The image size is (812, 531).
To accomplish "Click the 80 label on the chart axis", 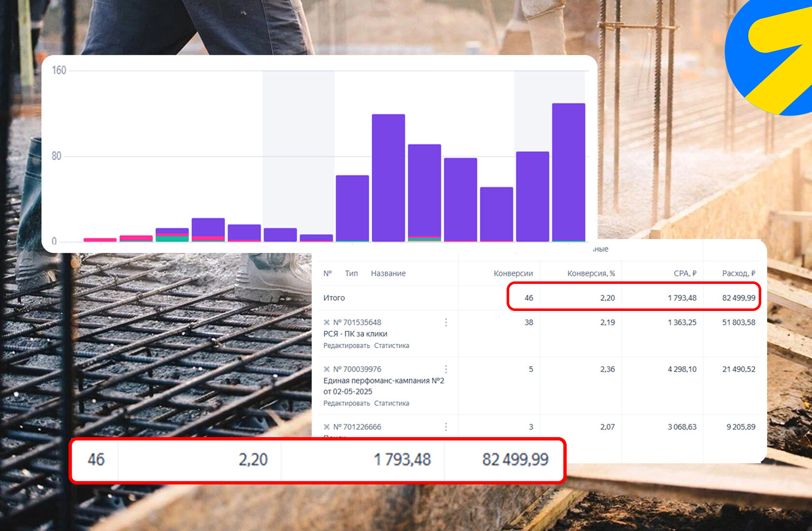I will coord(57,156).
